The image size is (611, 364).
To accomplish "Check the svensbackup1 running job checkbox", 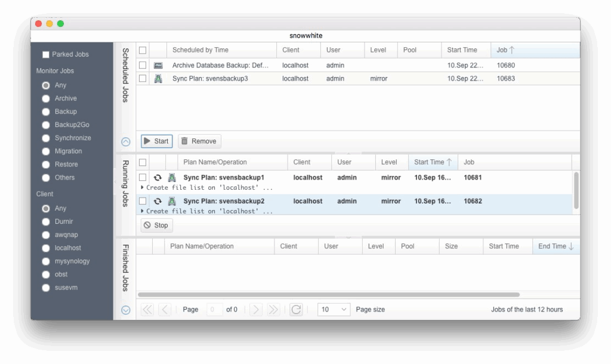I will pos(143,177).
